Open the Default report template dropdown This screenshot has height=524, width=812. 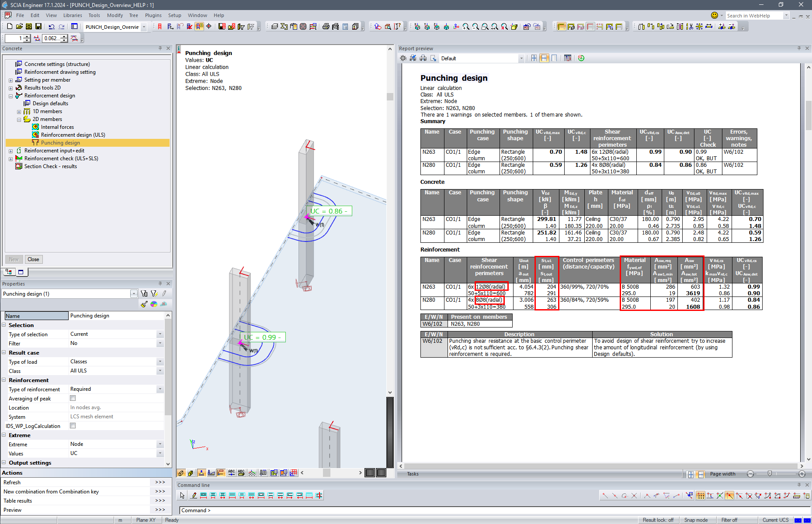coord(521,59)
